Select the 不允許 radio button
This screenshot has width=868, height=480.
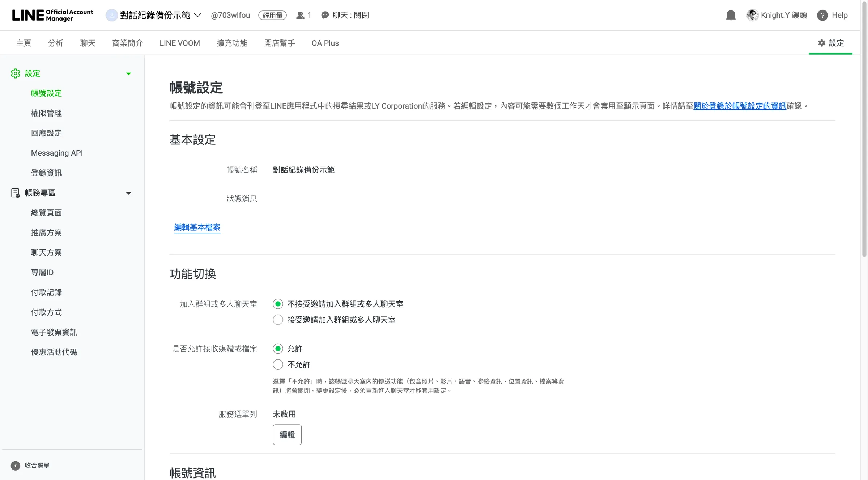[x=278, y=365]
